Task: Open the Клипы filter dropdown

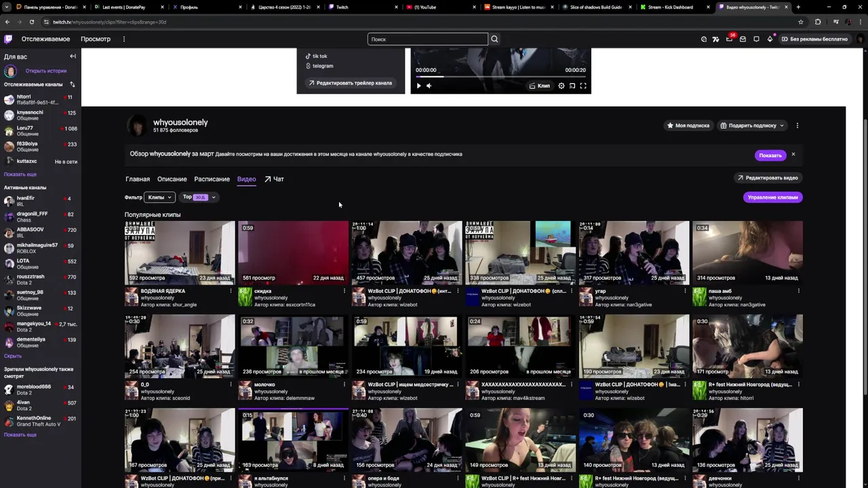Action: pyautogui.click(x=160, y=197)
